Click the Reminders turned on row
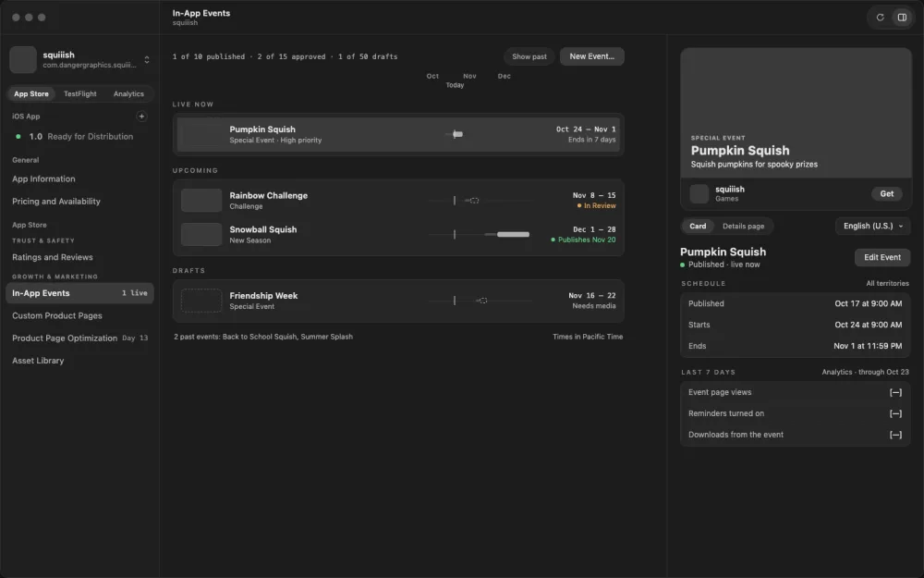Screen dimensions: 924x578 795,413
